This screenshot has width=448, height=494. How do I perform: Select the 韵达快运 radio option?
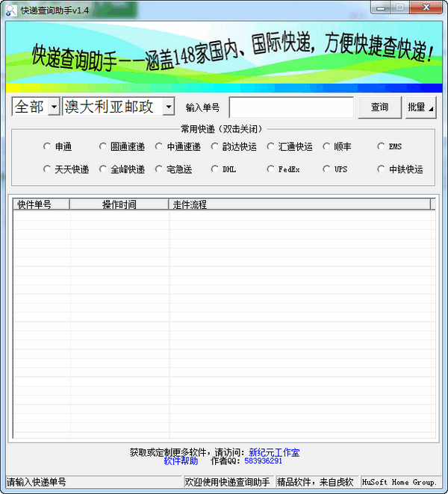click(x=216, y=147)
